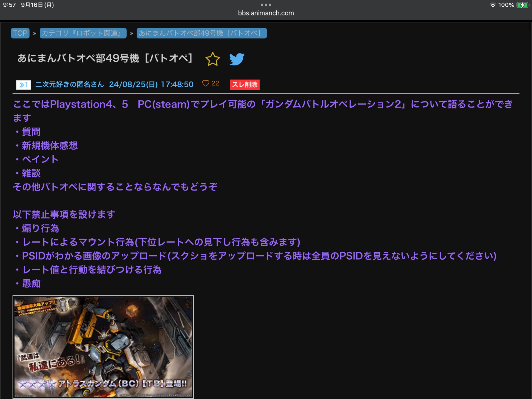Tap the 9:57 clock in status bar
The width and height of the screenshot is (532, 399).
click(x=10, y=5)
